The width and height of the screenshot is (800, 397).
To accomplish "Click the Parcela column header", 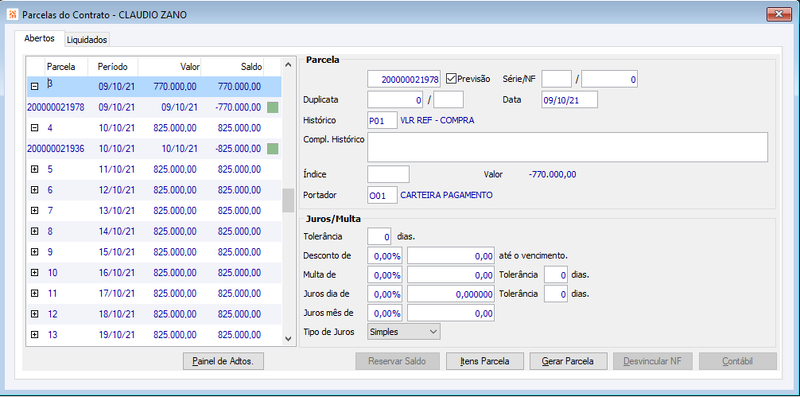I will (66, 67).
